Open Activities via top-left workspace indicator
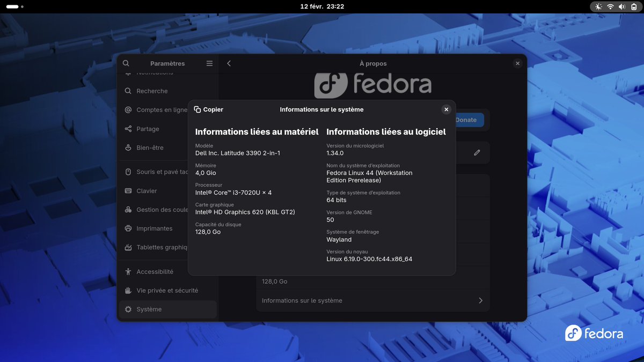The height and width of the screenshot is (362, 644). [14, 6]
